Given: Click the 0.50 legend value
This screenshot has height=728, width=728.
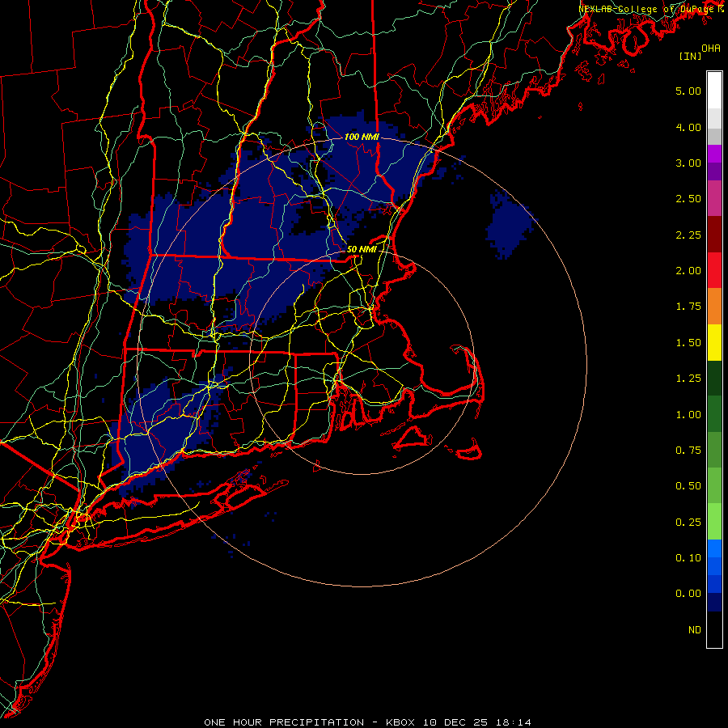Looking at the screenshot, I should point(688,486).
